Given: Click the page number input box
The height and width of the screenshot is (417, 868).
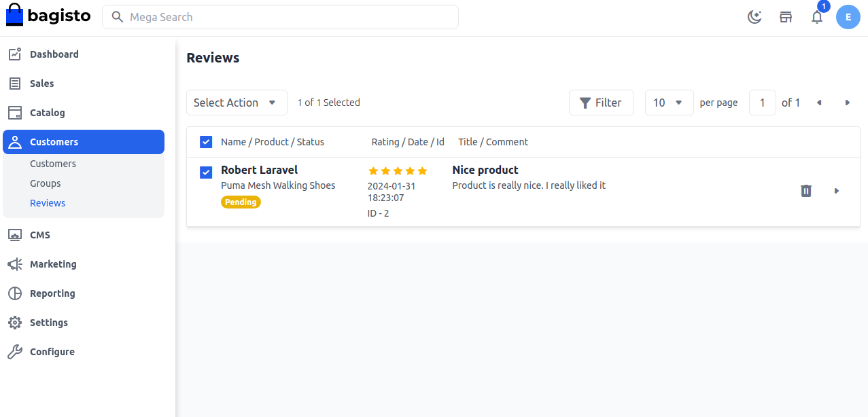Looking at the screenshot, I should click(x=762, y=103).
